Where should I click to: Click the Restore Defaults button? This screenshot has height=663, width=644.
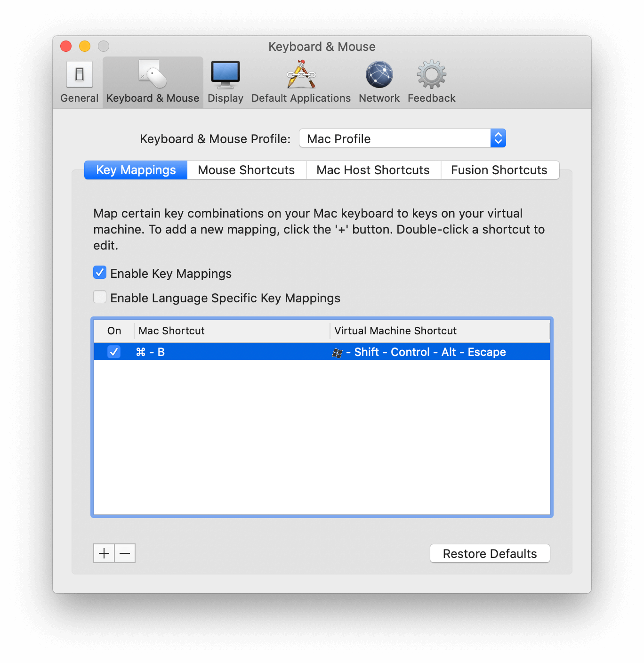[490, 553]
